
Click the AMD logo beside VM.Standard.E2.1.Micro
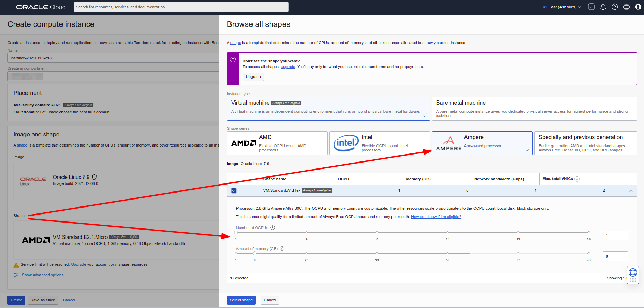(36, 240)
